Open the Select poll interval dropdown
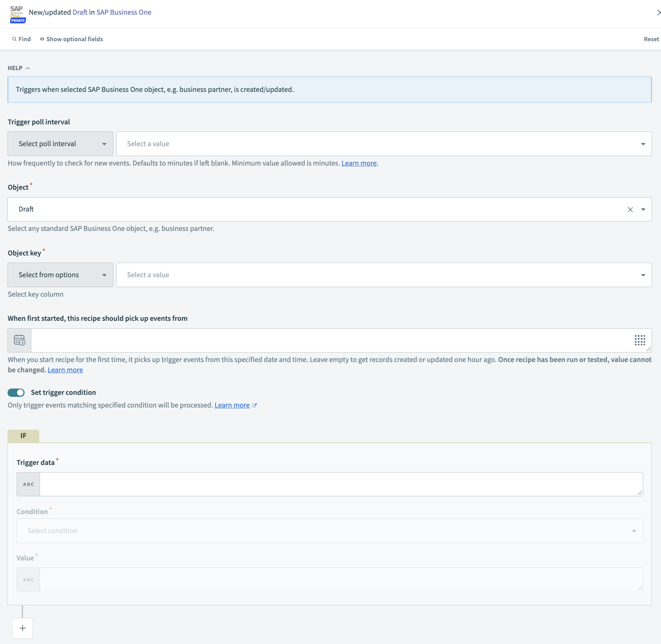 (x=60, y=143)
